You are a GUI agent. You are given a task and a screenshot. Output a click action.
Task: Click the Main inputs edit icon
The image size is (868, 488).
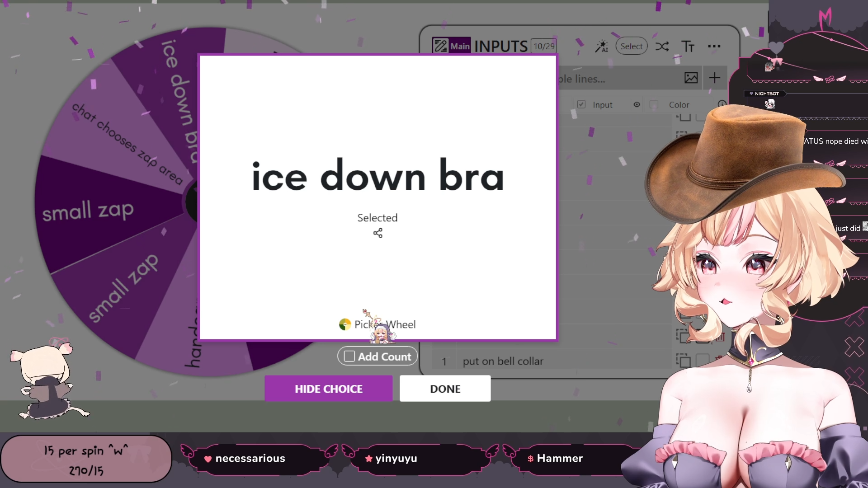pos(440,46)
